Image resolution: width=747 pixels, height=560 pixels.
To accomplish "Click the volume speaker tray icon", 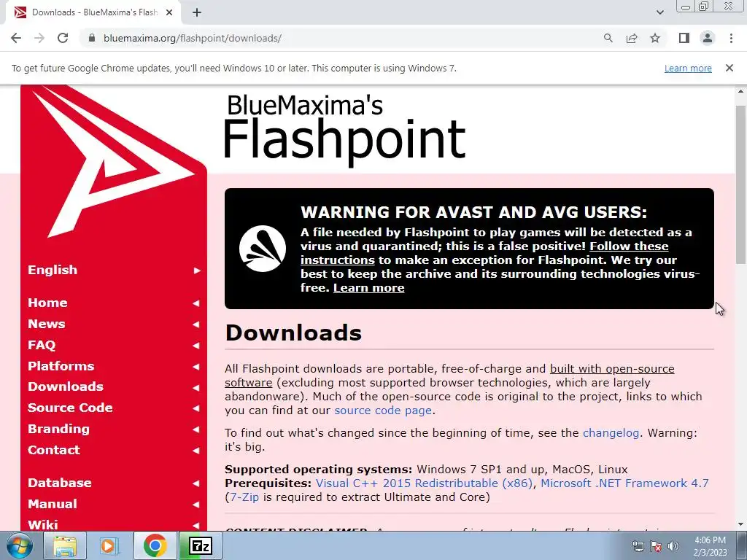I will pyautogui.click(x=673, y=546).
